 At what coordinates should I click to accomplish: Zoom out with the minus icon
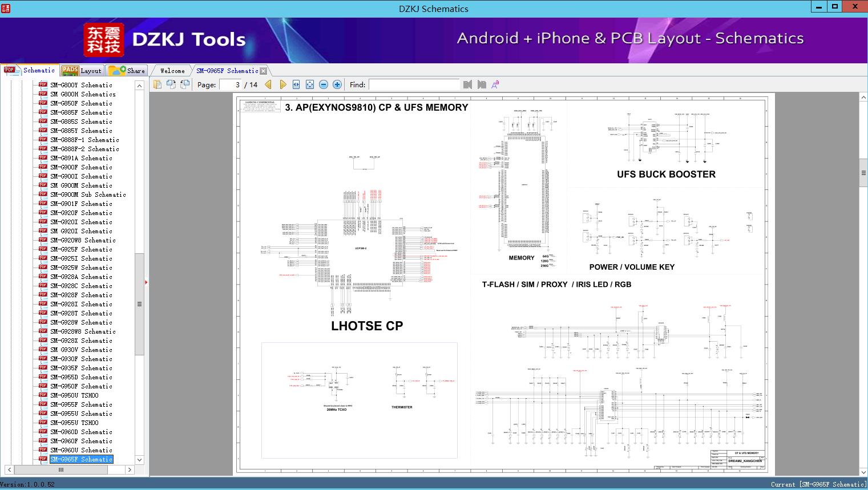tap(324, 84)
